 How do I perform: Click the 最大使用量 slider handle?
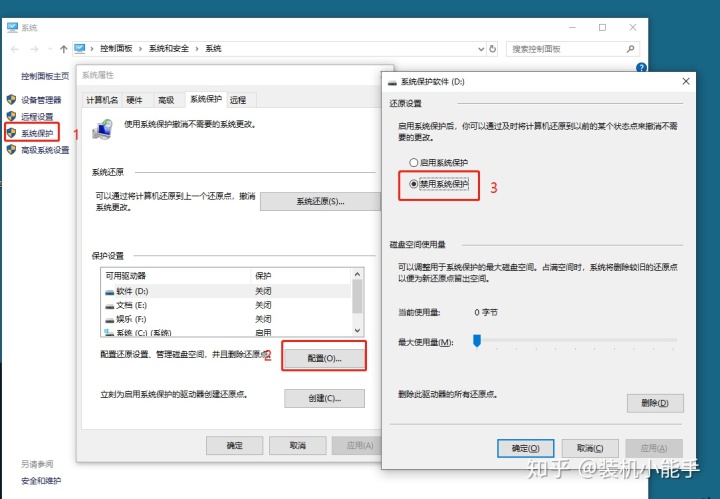477,341
